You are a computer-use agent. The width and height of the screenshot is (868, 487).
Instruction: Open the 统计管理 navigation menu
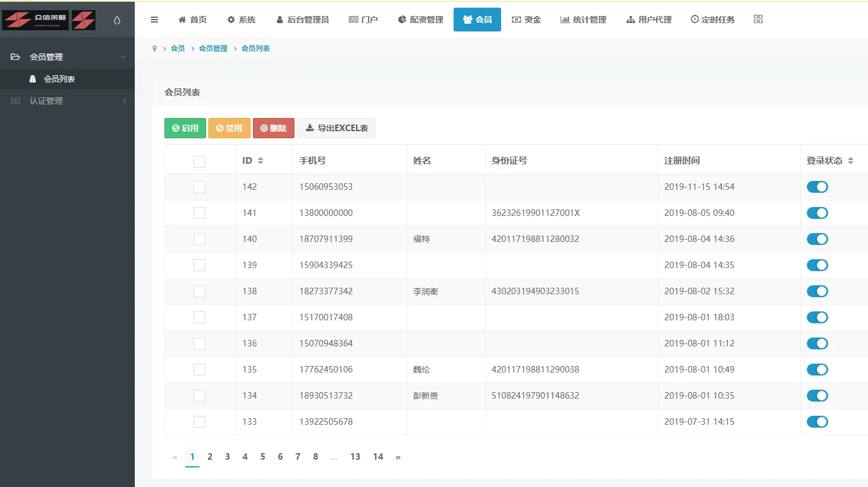583,20
